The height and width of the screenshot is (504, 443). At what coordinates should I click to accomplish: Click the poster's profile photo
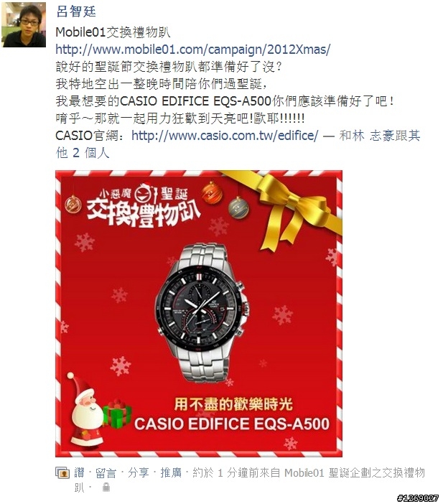[24, 24]
